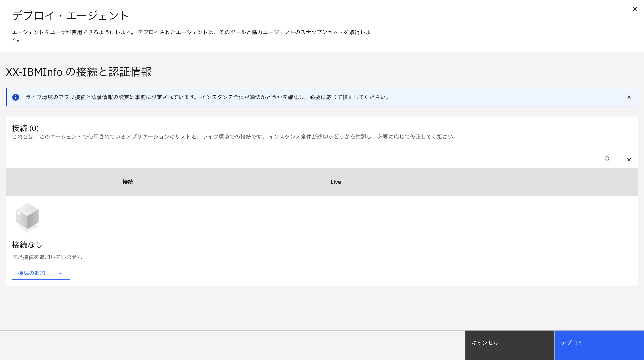Click the まだ接続を追加していません message
The width and height of the screenshot is (644, 360).
point(47,257)
